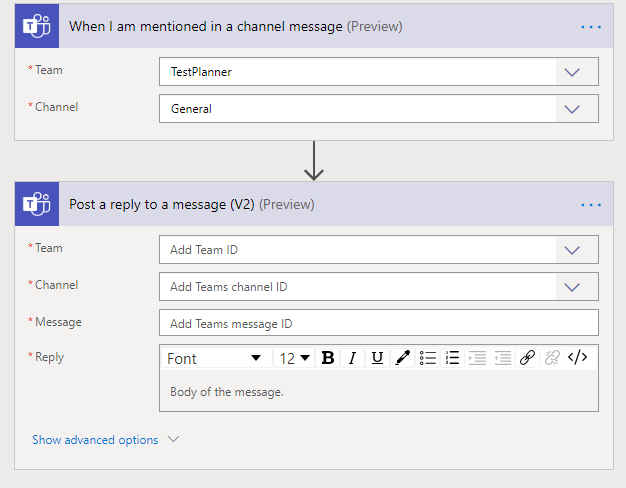Expand the TestPlanner team dropdown
This screenshot has width=626, height=488.
pyautogui.click(x=572, y=72)
